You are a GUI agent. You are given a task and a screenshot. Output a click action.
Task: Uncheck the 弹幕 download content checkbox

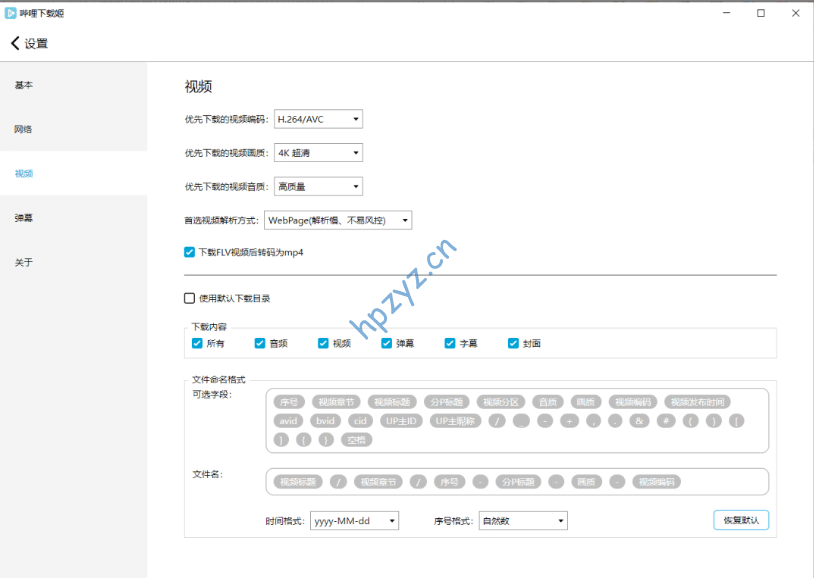point(387,343)
